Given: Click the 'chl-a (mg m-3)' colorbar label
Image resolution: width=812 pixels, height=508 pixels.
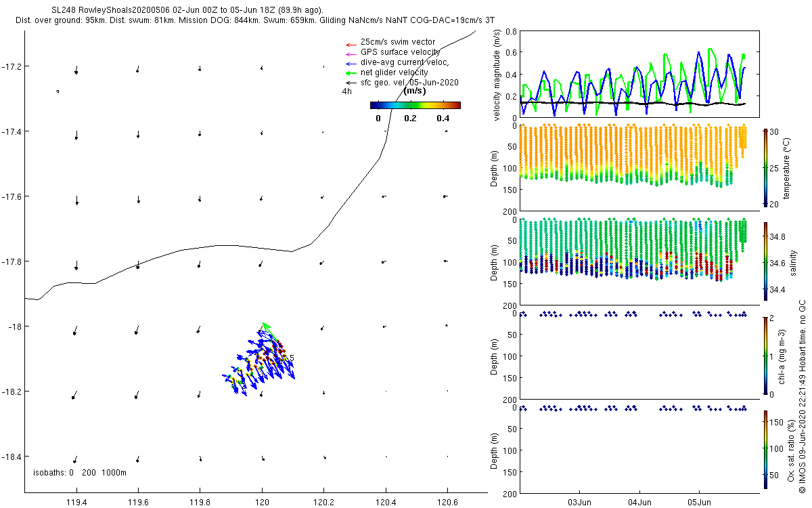Looking at the screenshot, I should [782, 356].
